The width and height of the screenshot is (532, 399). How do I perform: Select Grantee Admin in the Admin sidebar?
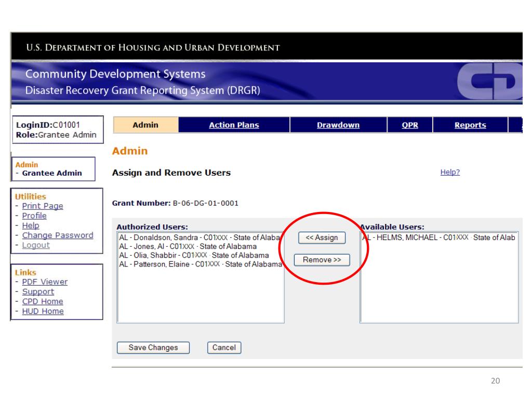pos(52,173)
